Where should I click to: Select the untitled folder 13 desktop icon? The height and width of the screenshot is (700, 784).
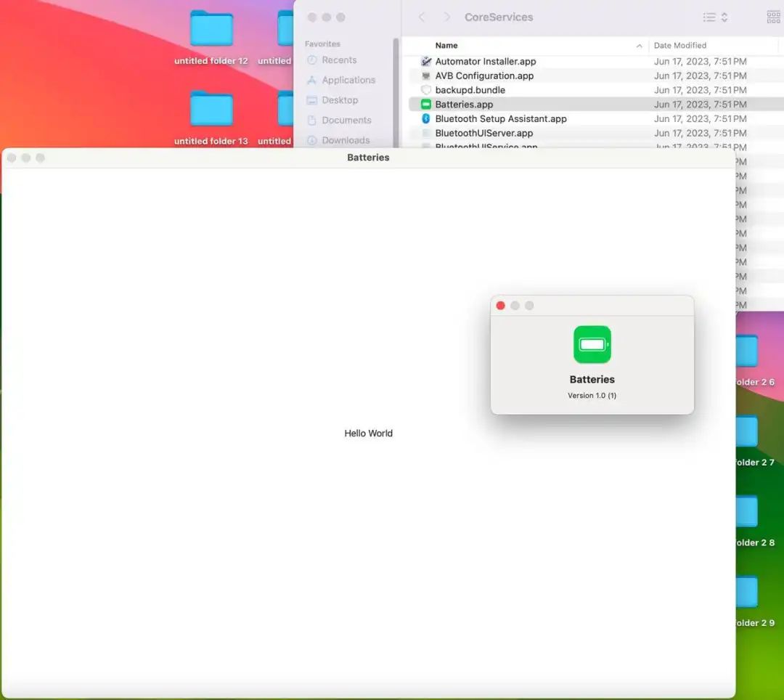[x=211, y=110]
